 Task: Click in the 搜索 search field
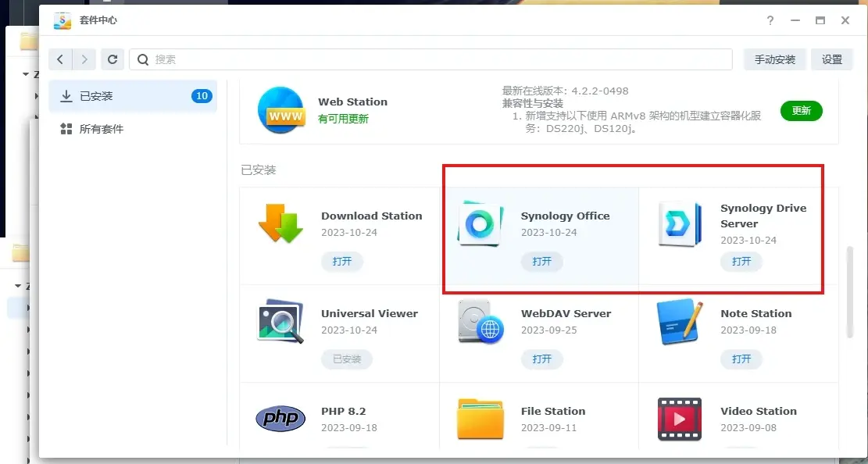coord(430,59)
